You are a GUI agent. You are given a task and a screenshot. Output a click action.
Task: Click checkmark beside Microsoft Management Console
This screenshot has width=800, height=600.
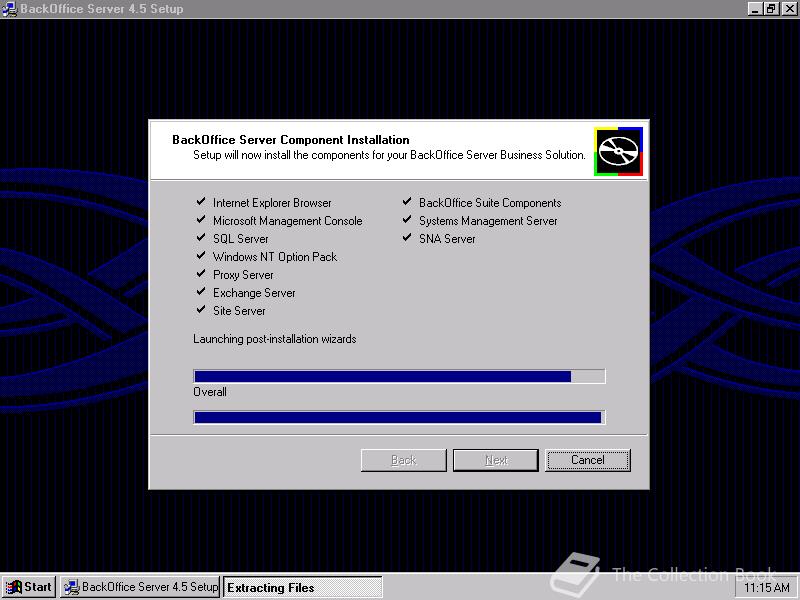pyautogui.click(x=201, y=219)
